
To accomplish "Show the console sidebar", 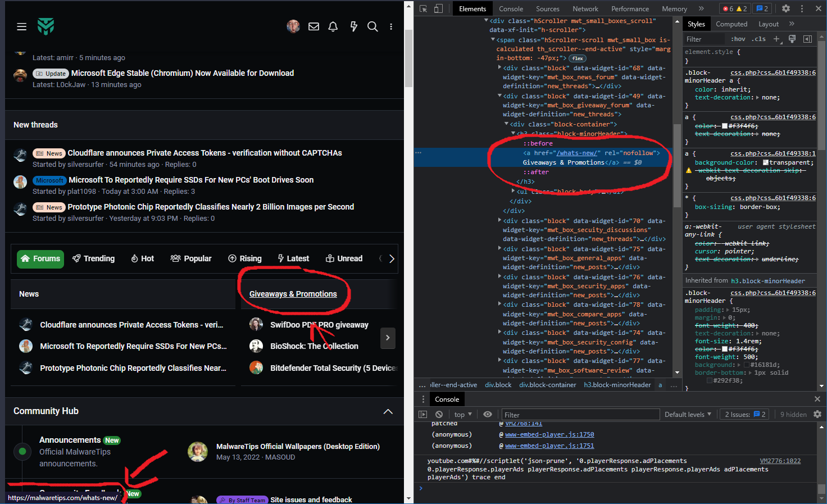I will (423, 414).
